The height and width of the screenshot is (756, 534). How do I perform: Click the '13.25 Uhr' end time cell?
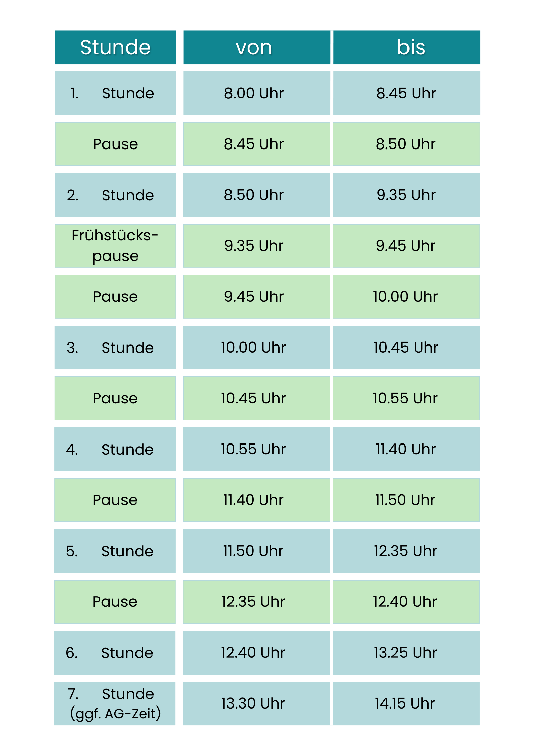[x=406, y=653]
